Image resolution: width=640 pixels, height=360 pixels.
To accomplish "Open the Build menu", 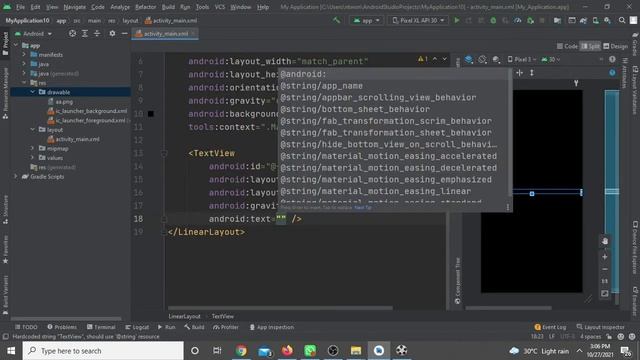I will (x=168, y=7).
